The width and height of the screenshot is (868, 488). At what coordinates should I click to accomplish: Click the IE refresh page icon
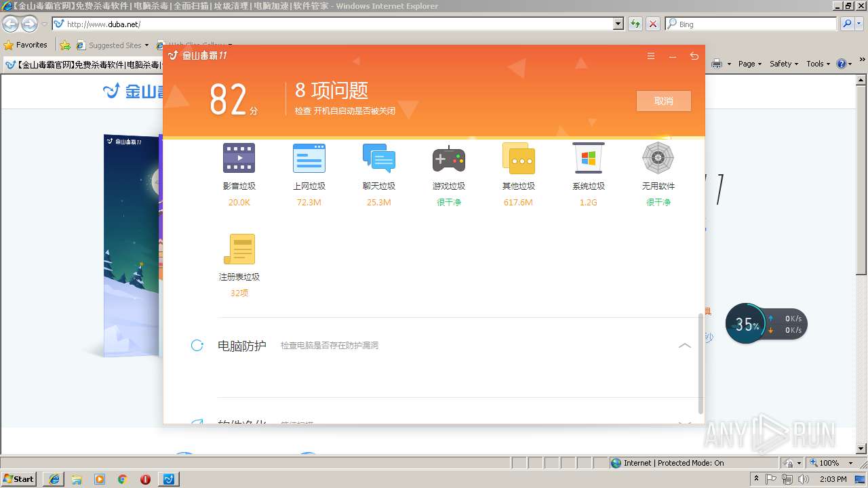(635, 24)
